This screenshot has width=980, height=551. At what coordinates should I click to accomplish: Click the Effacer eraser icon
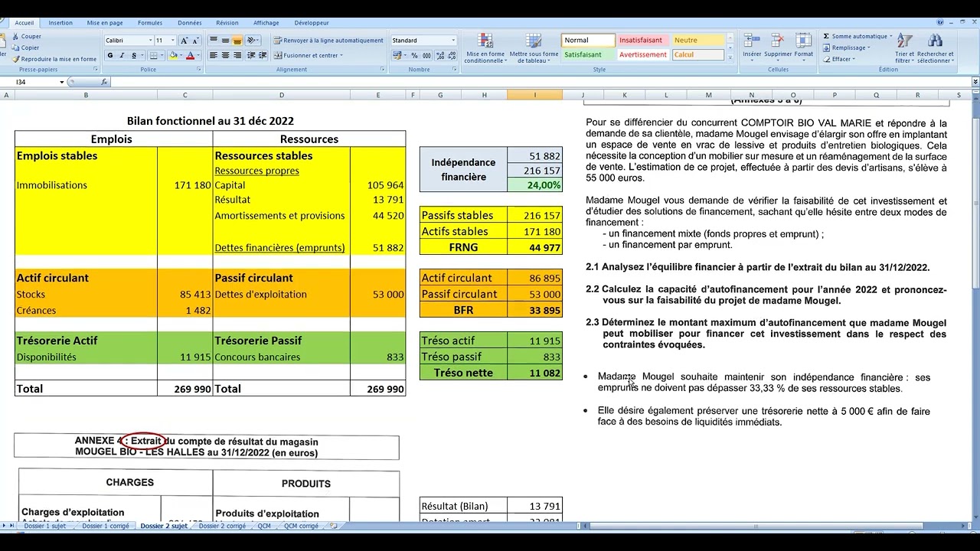(x=826, y=59)
